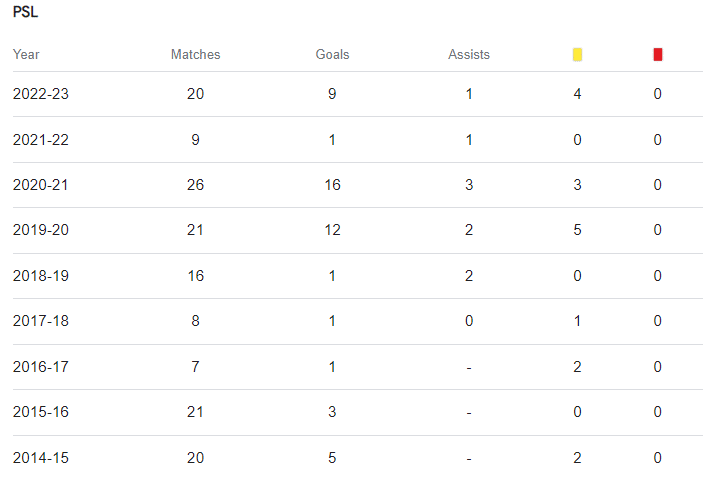Select the 2015-16 season row label
Screen dimensions: 726x491
pyautogui.click(x=41, y=412)
